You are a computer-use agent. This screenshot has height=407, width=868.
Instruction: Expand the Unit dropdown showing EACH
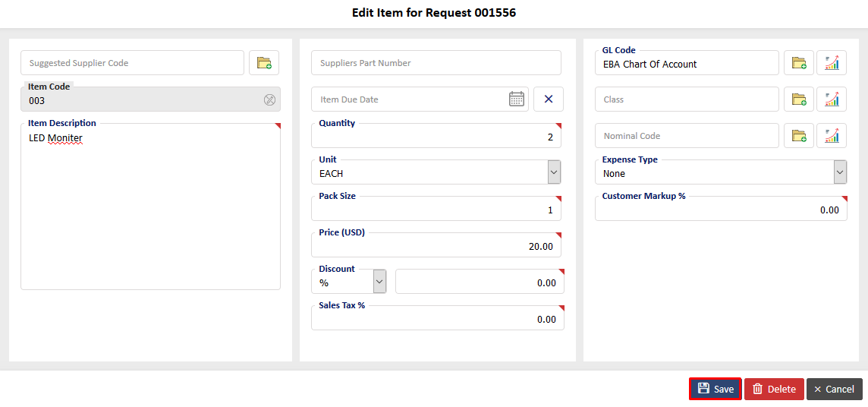(554, 172)
